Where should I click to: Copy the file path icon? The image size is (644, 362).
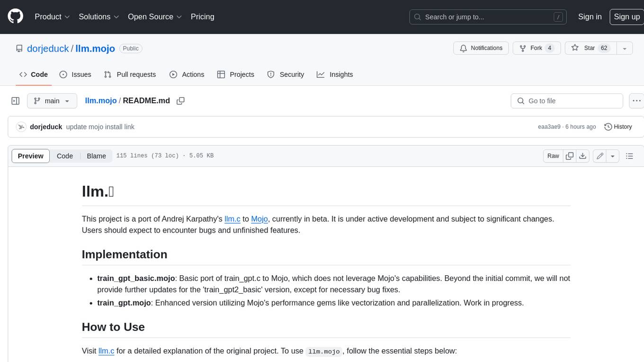(180, 100)
